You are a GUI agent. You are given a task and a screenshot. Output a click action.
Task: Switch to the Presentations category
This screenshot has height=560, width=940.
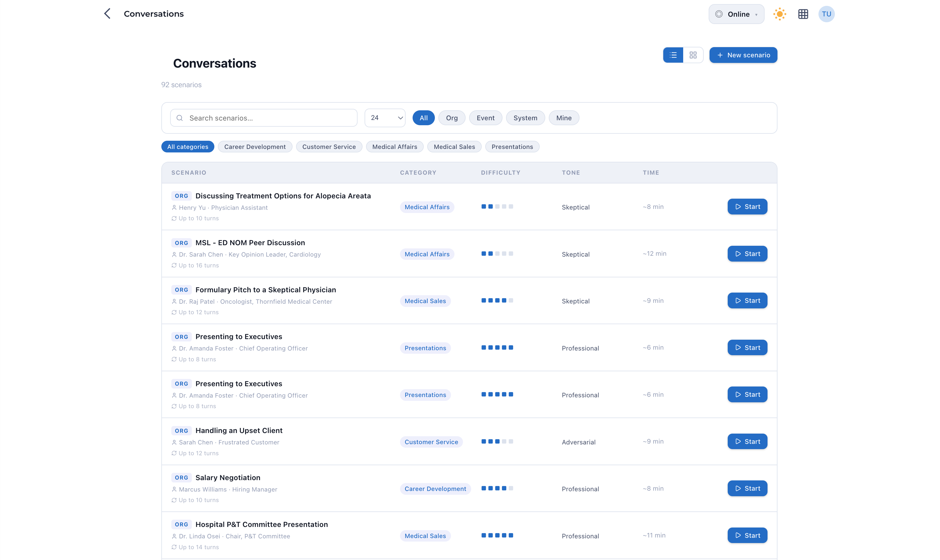point(512,146)
